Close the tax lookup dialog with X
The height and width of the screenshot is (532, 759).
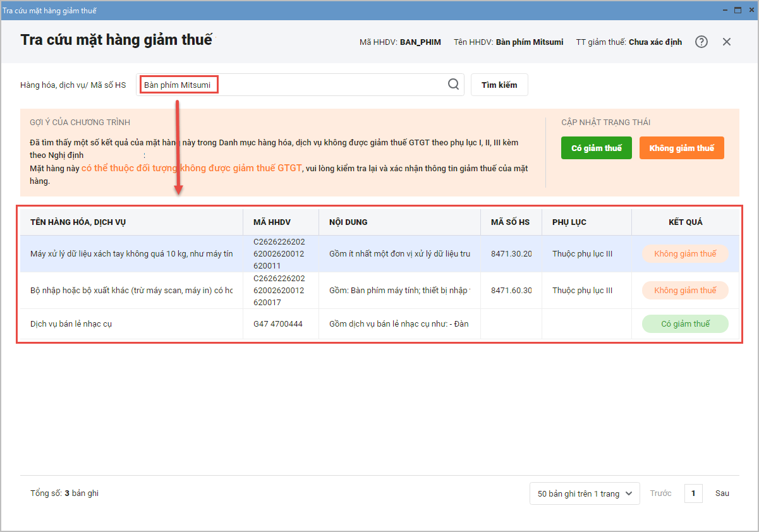click(727, 42)
